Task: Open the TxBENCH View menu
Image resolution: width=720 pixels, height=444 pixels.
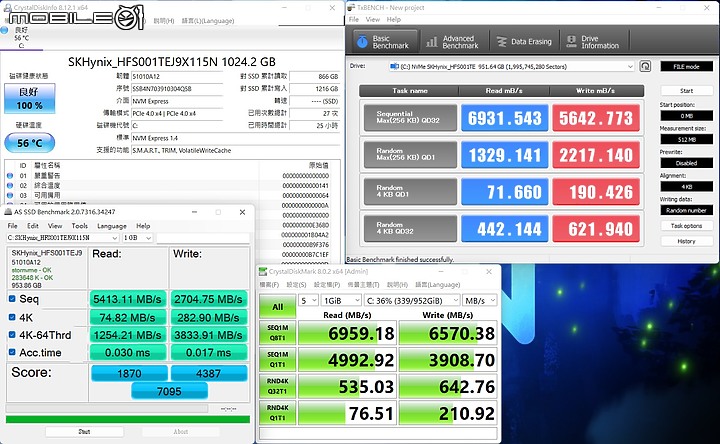Action: click(372, 19)
